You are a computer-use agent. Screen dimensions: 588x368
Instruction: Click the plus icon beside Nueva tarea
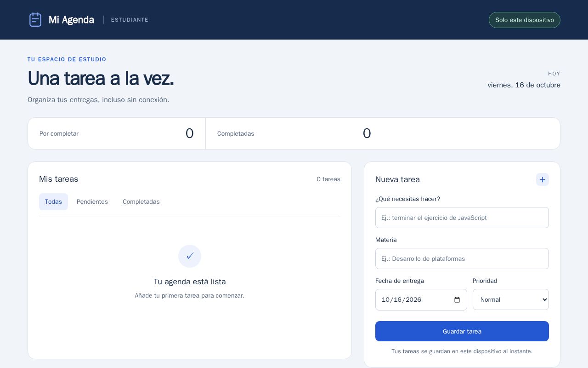click(x=543, y=179)
